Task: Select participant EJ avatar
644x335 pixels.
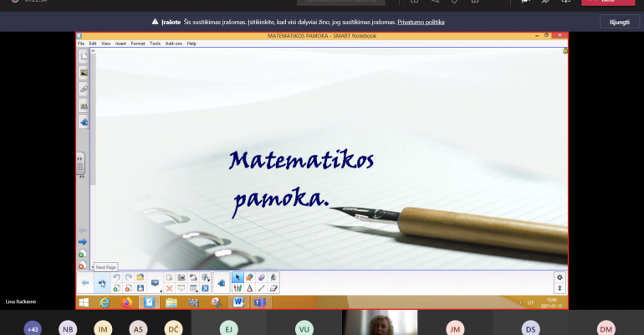Action: pos(229,329)
